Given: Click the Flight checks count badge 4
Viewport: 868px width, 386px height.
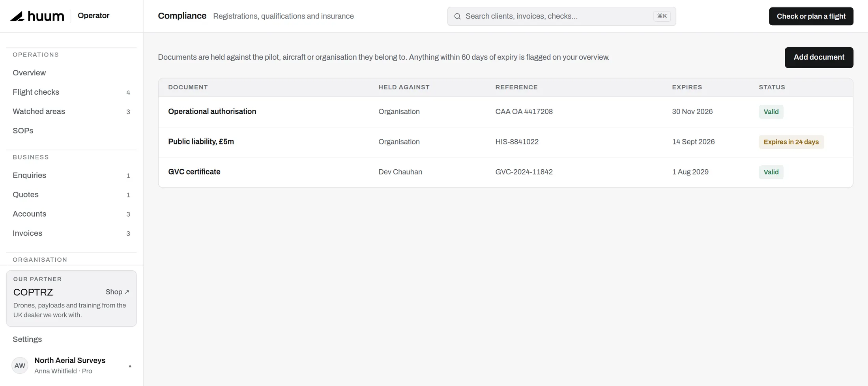Looking at the screenshot, I should (128, 92).
